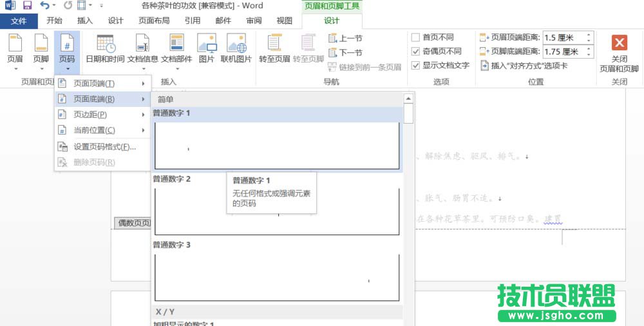
Task: Decrease footer bottom distance spinner
Action: point(589,55)
